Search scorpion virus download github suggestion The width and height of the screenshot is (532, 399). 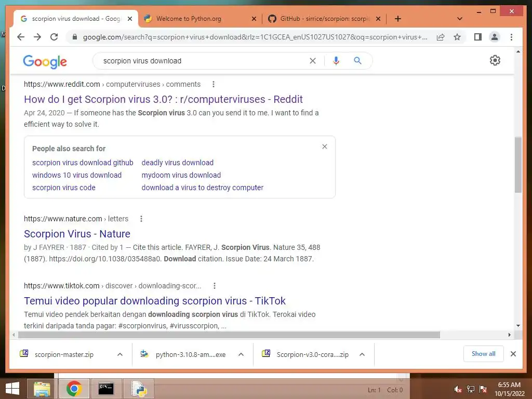(83, 163)
